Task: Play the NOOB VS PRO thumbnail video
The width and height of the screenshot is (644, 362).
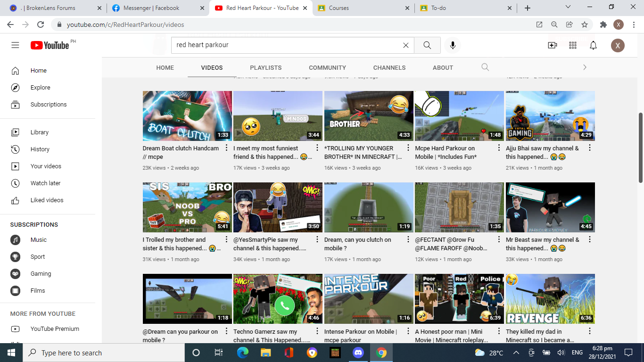Action: (x=187, y=207)
